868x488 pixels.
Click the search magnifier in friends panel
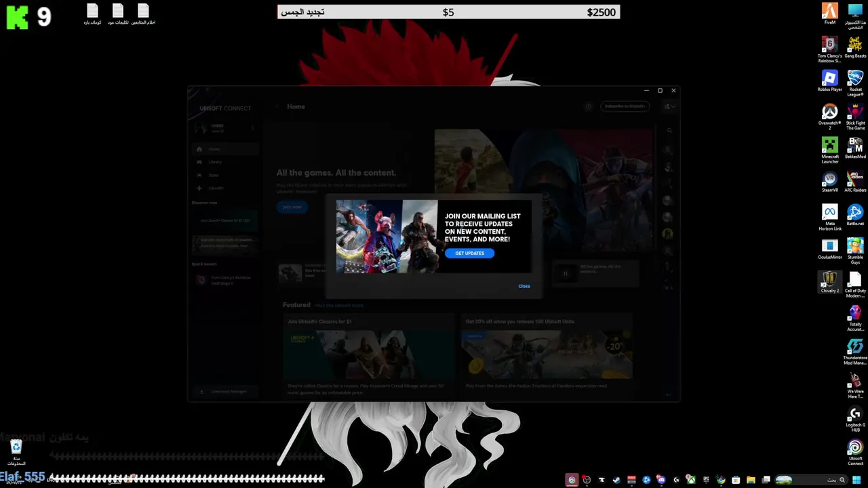click(x=669, y=131)
